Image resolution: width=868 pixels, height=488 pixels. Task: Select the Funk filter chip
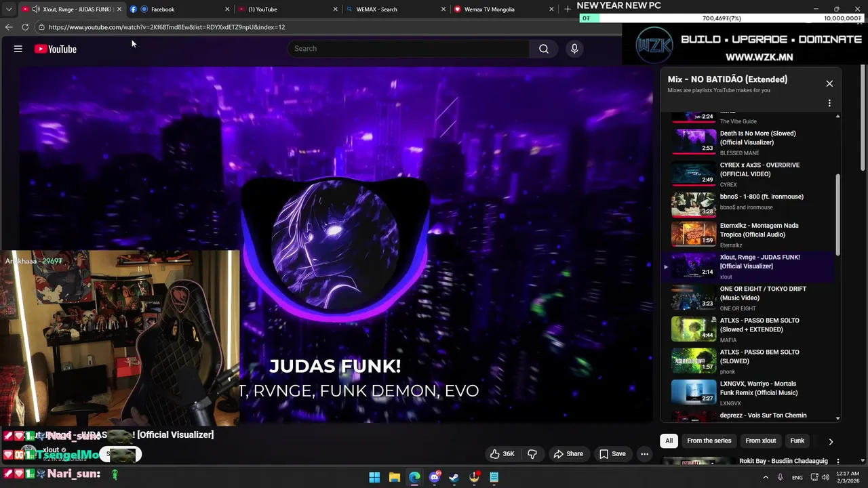797,441
